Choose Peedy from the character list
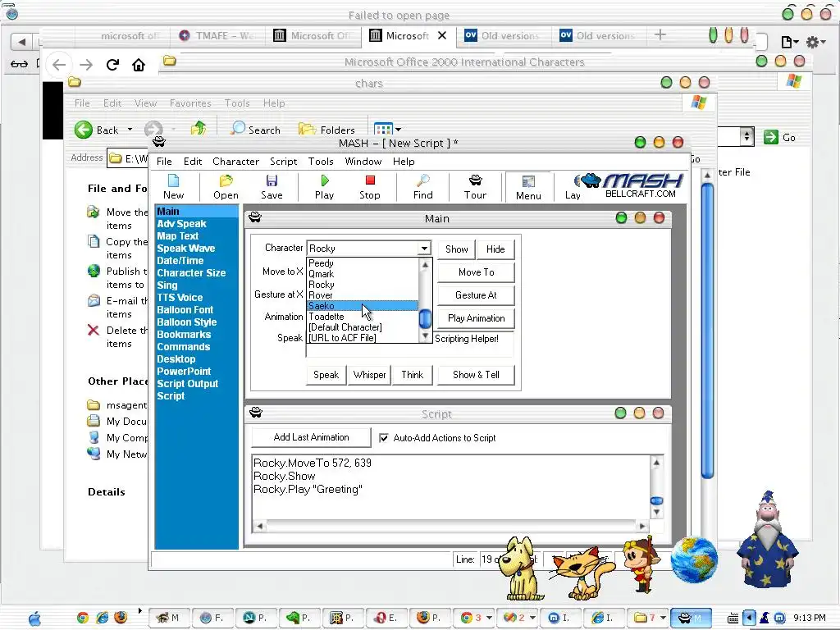 click(x=362, y=263)
